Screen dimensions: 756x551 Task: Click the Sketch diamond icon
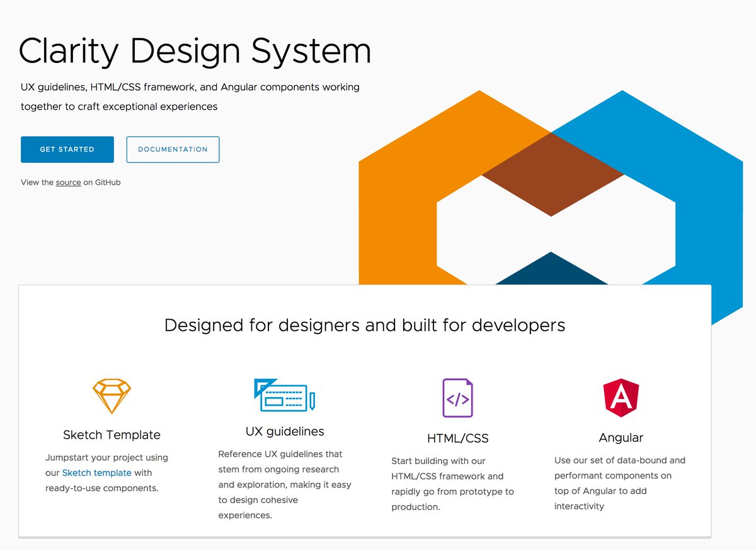pos(112,396)
